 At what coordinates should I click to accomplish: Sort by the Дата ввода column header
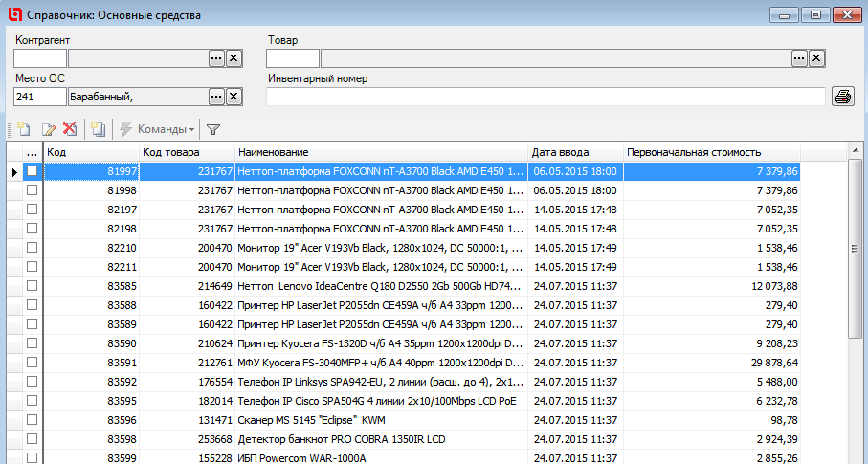click(576, 152)
